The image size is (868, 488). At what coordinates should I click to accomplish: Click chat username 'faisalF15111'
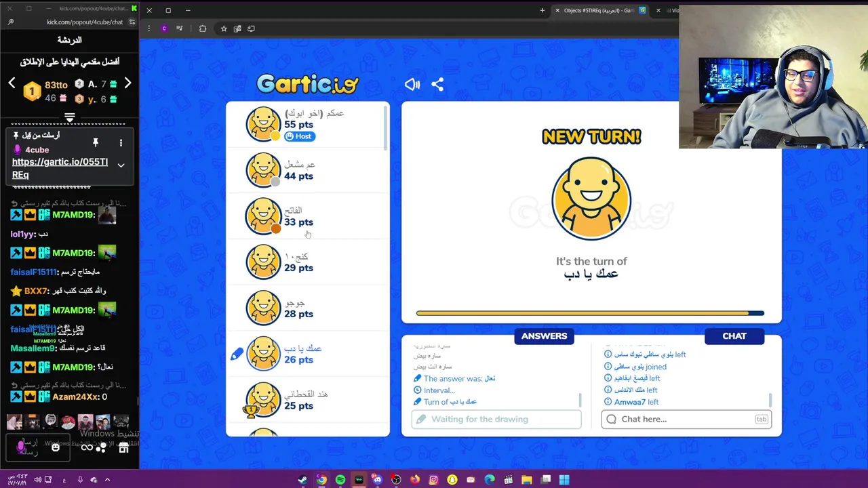pos(34,272)
